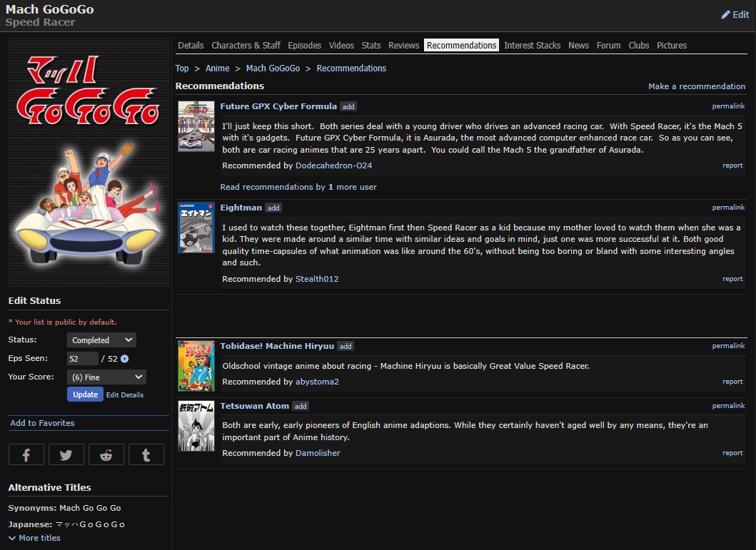The image size is (756, 550).
Task: Open permalink for Eightman recommendation
Action: (x=729, y=207)
